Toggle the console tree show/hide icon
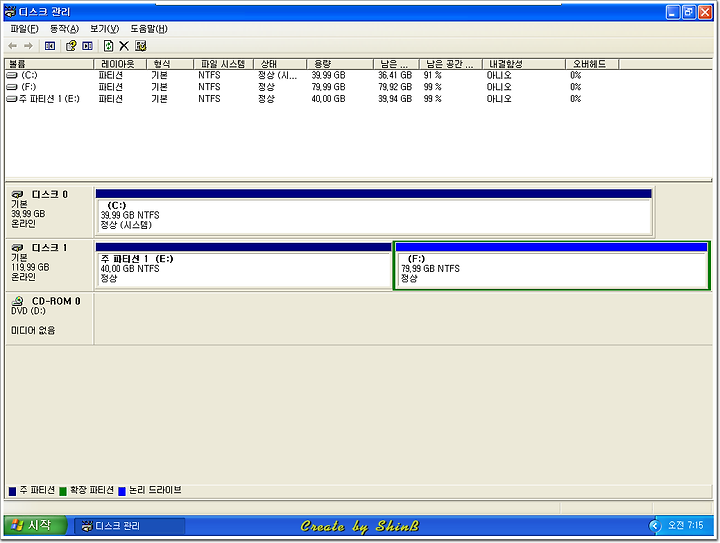 coord(50,46)
